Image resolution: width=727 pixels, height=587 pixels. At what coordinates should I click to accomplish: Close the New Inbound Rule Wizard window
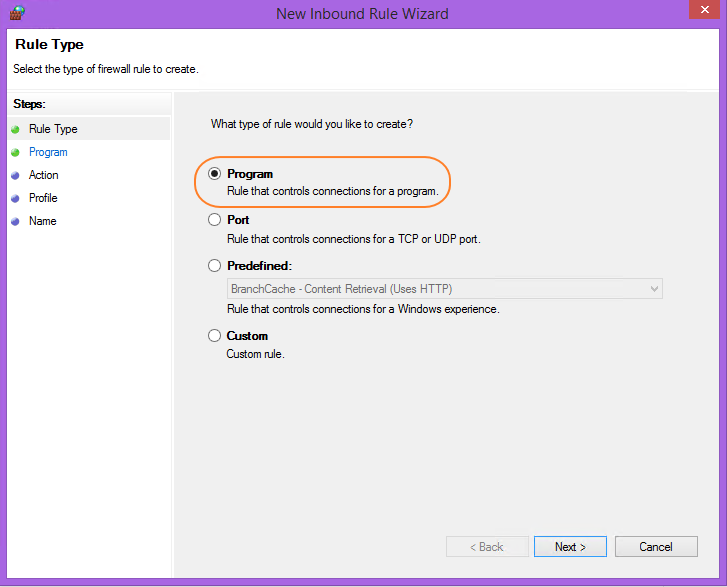(x=705, y=10)
